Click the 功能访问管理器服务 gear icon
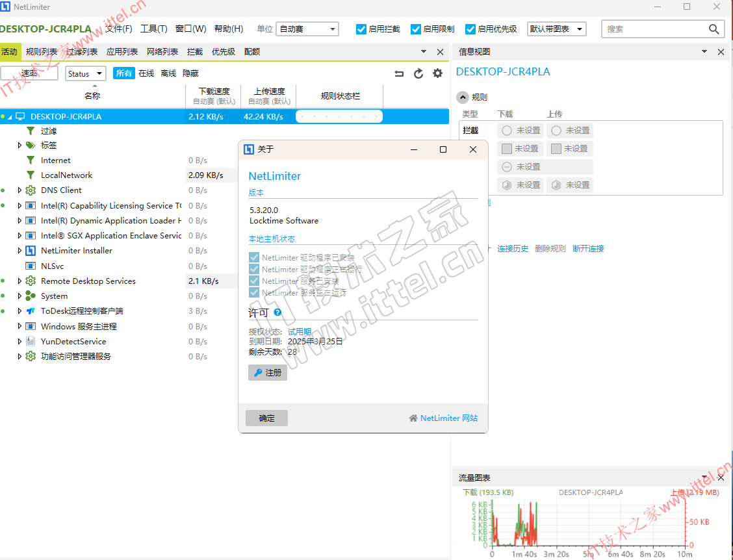This screenshot has height=560, width=733. point(31,356)
